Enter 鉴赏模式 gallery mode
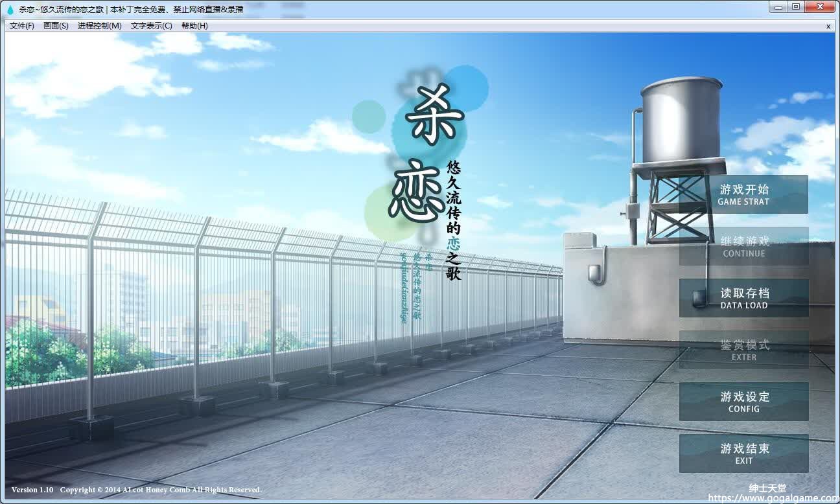Screen dimensions: 840x504 click(743, 350)
